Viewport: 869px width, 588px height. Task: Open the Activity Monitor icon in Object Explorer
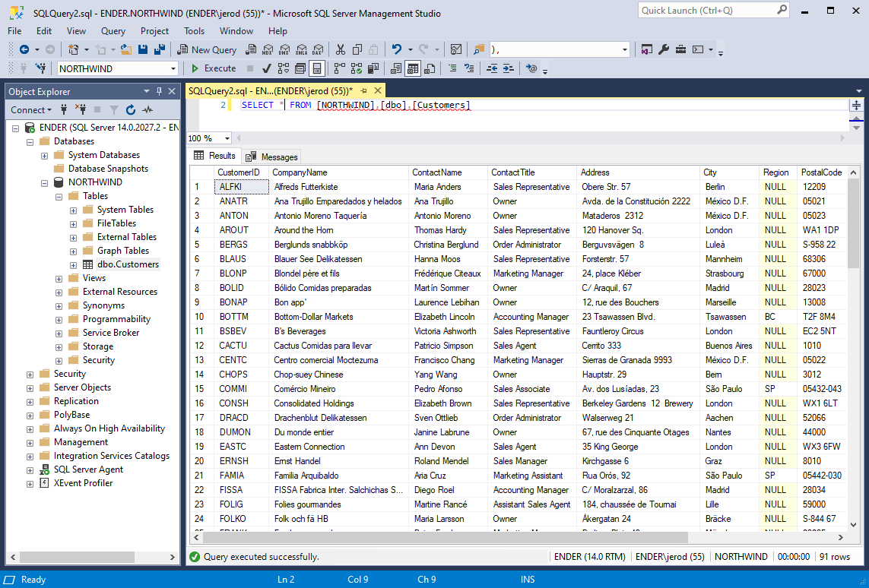(x=147, y=109)
